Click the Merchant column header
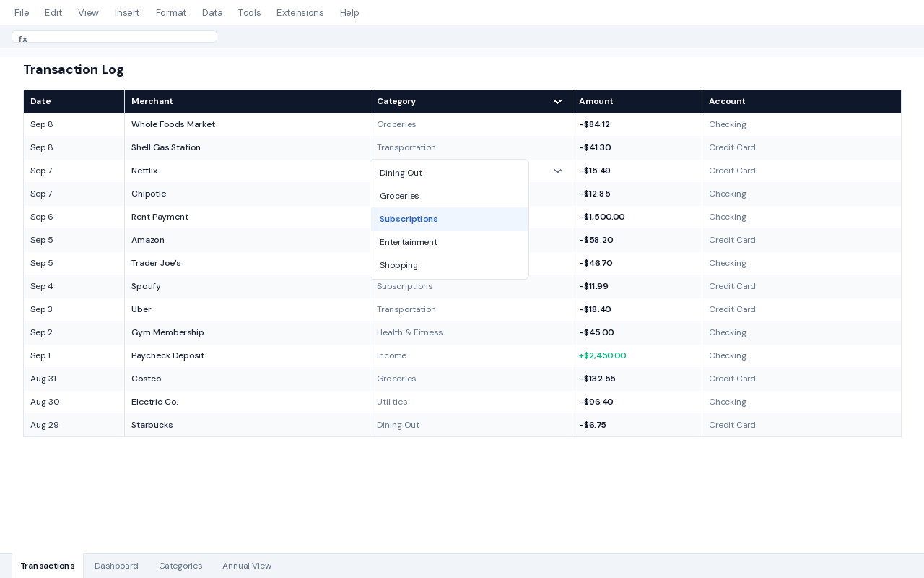This screenshot has width=924, height=578. [x=247, y=102]
